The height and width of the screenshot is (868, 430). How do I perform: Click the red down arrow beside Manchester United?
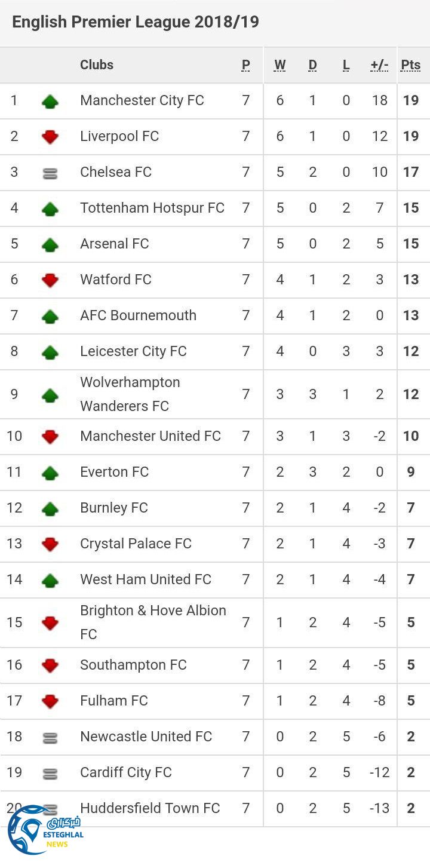click(50, 437)
